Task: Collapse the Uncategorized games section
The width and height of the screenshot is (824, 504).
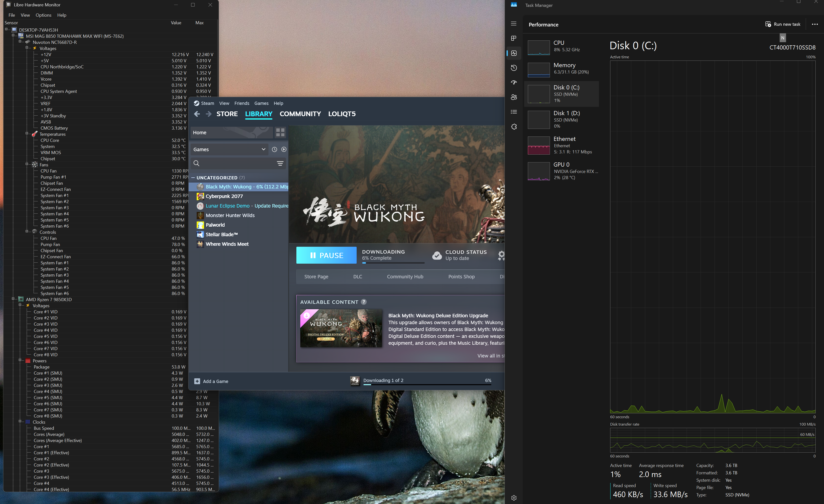Action: 193,178
